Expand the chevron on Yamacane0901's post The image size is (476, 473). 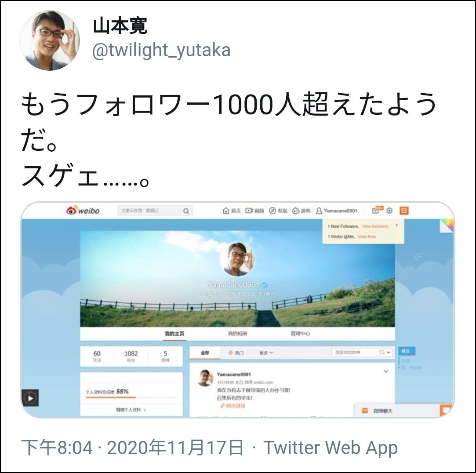point(386,371)
